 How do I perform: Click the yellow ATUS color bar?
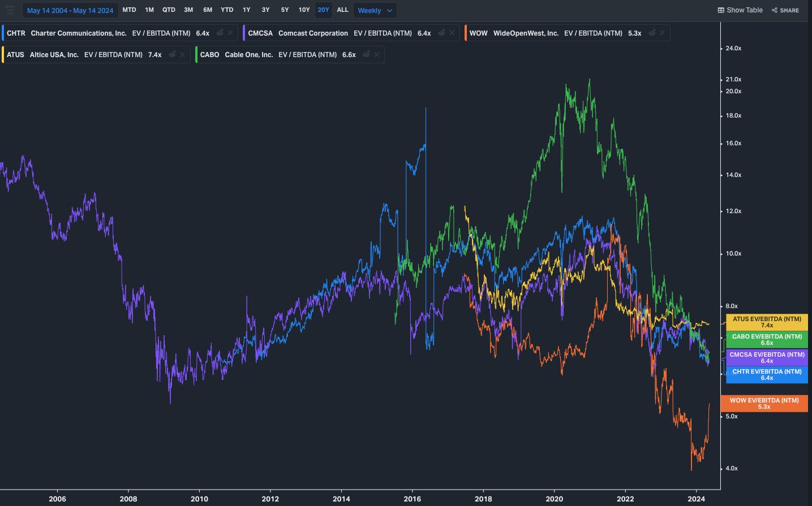[x=3, y=54]
